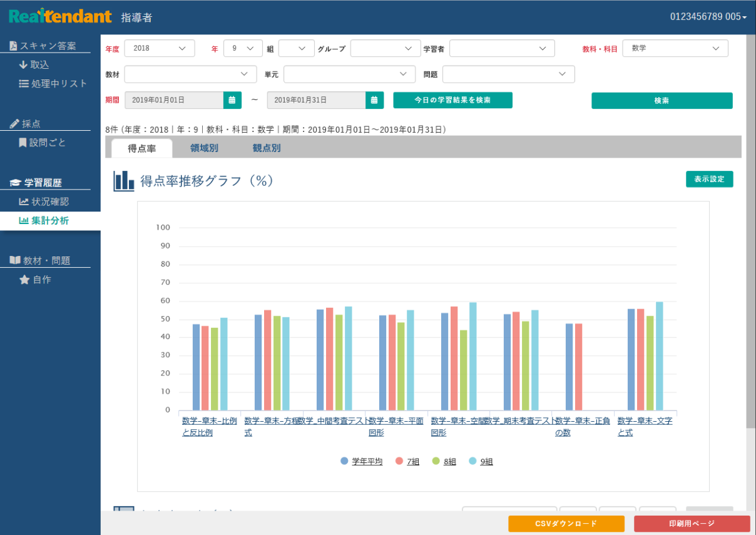Click the CSVダウンロード button
Viewport: 756px width, 535px height.
point(566,524)
